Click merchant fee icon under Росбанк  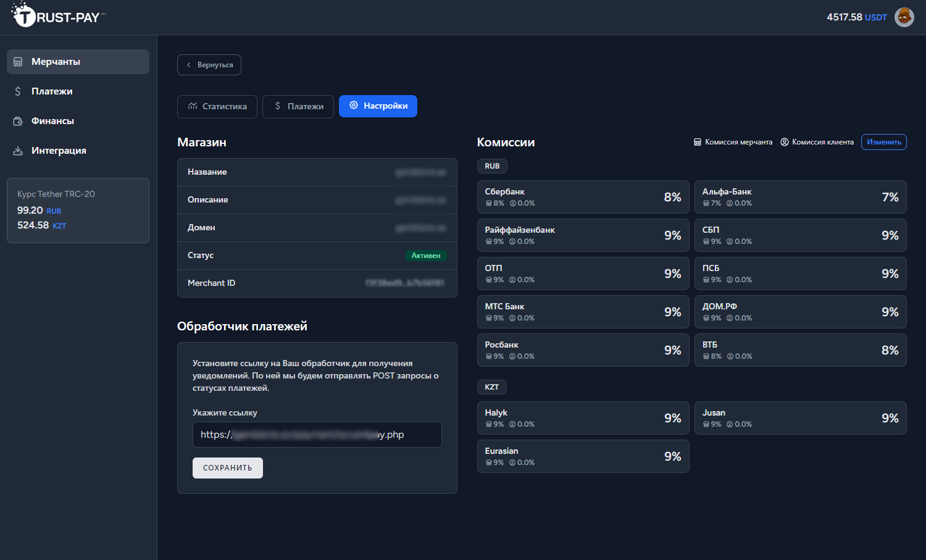click(x=489, y=356)
